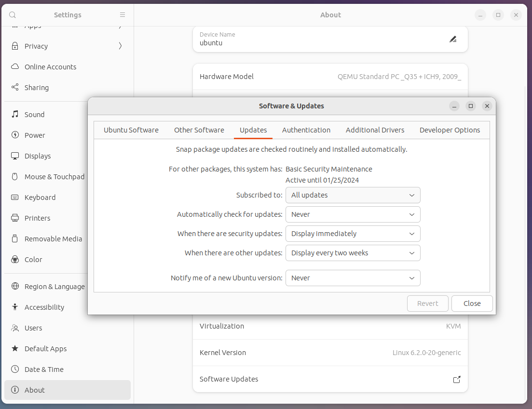Click the search icon in Settings header
The image size is (532, 409).
13,15
